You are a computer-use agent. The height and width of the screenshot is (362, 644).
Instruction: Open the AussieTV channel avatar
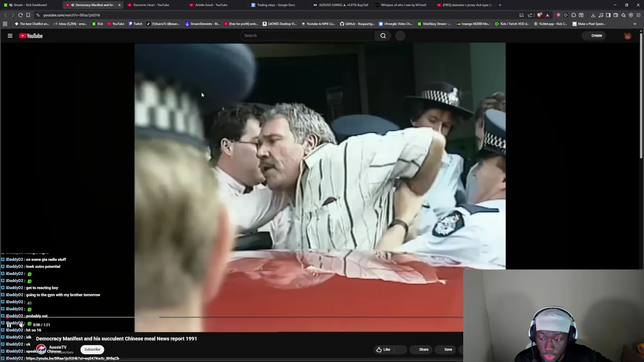click(41, 349)
